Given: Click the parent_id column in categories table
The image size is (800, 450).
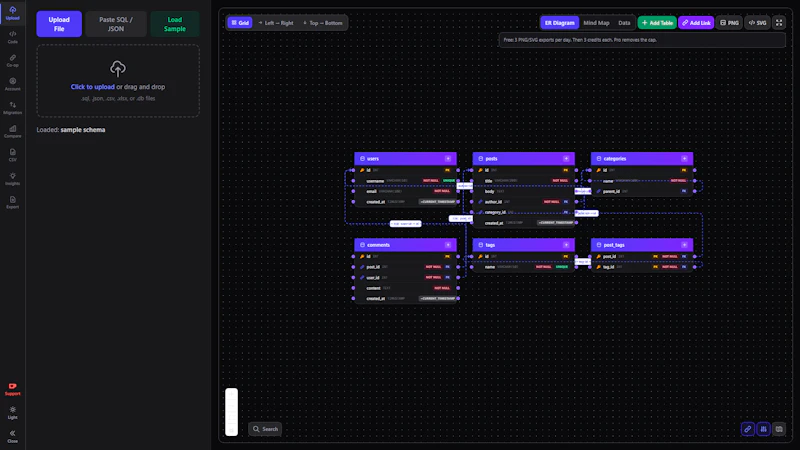Looking at the screenshot, I should 642,191.
